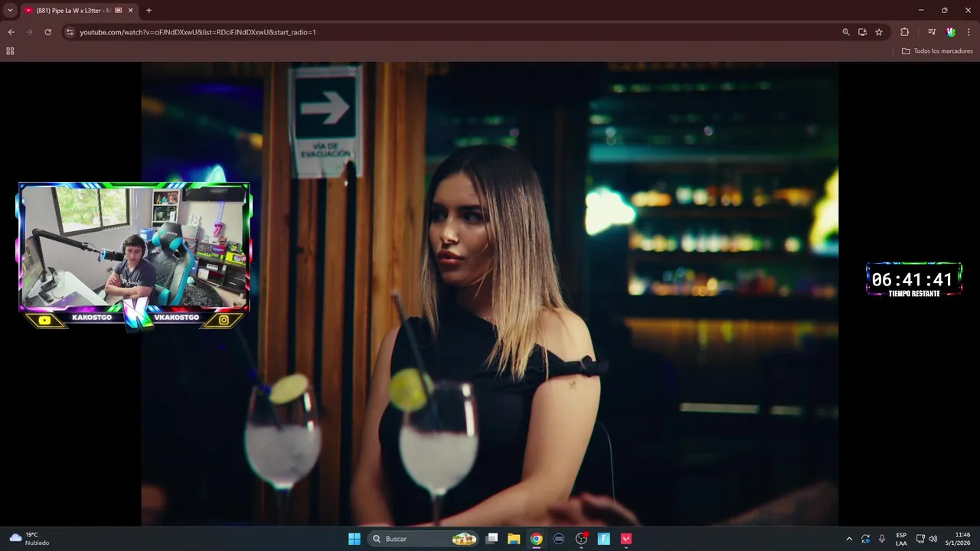Open File Explorer from the taskbar
This screenshot has width=980, height=551.
514,539
